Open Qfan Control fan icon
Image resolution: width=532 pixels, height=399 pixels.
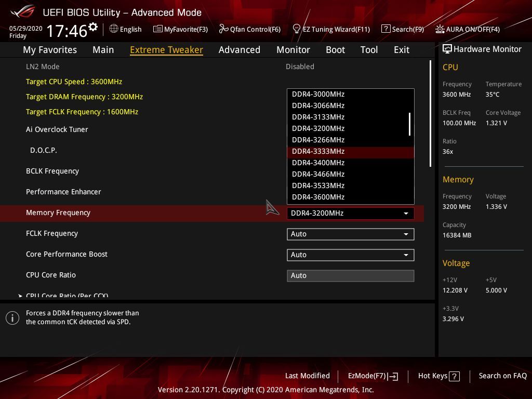pyautogui.click(x=223, y=29)
